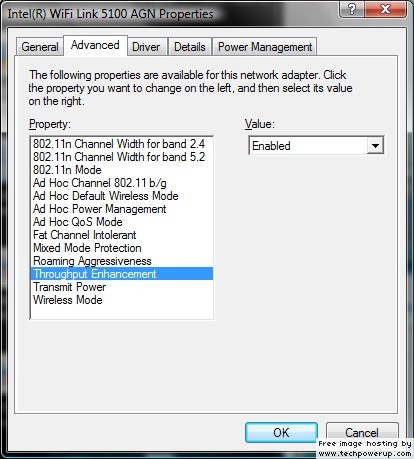Select 802.11n Channel Width for band 2.4
414x459 pixels.
click(122, 144)
